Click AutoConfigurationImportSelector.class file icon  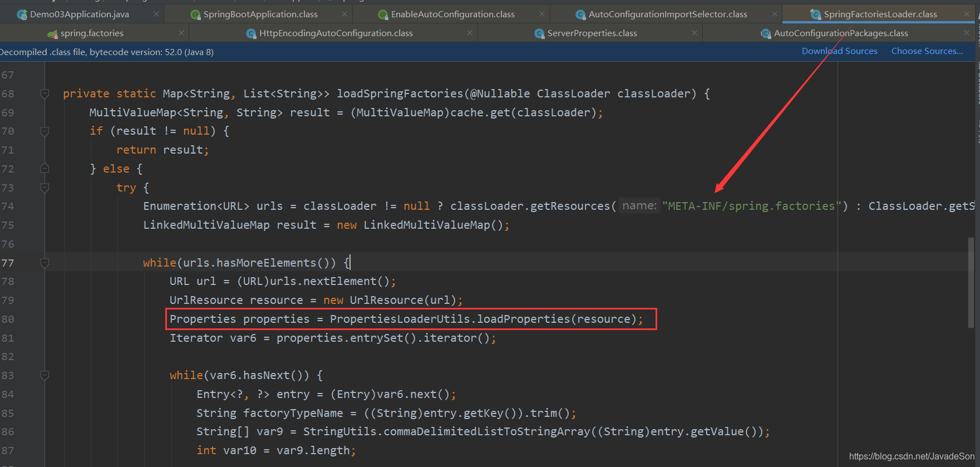point(580,14)
